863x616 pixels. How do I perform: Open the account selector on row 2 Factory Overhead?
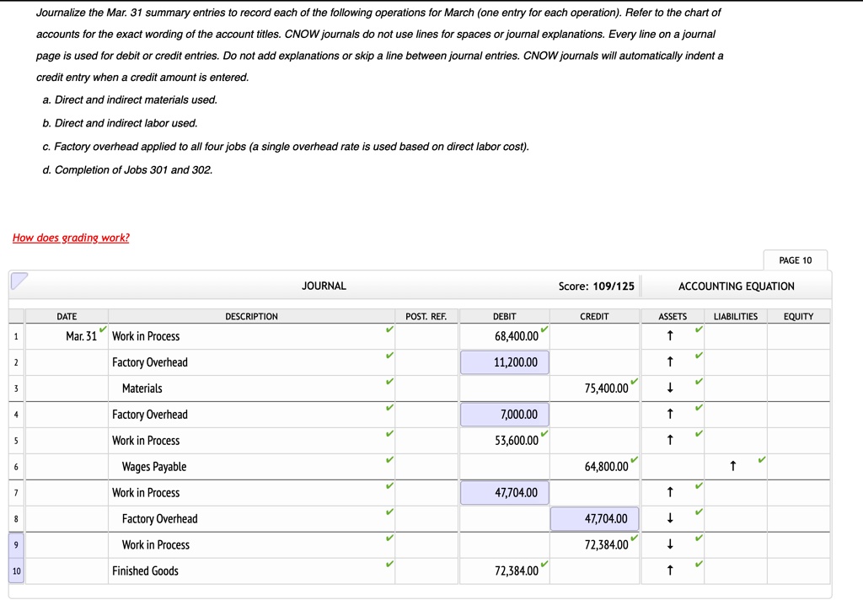point(253,362)
